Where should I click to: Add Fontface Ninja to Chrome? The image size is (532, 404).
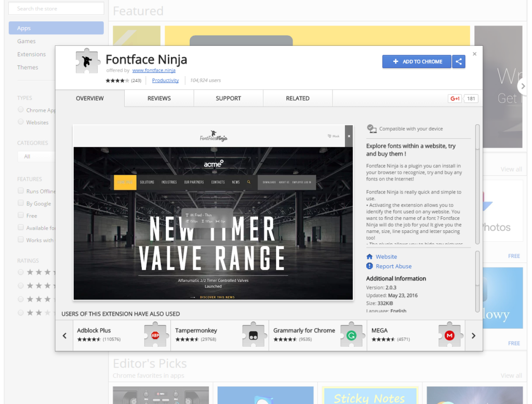point(417,61)
